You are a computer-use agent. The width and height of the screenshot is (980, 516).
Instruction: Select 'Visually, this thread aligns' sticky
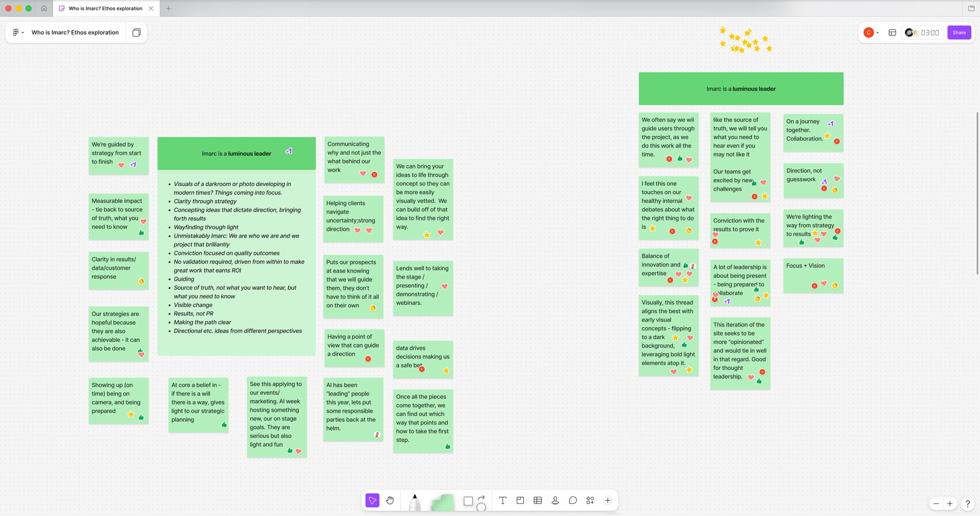coord(669,336)
